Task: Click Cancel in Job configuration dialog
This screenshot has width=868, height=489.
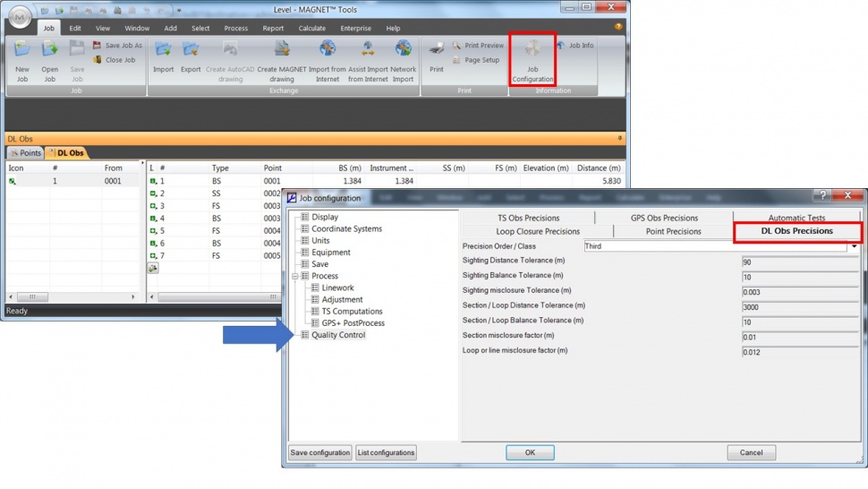Action: pos(751,453)
